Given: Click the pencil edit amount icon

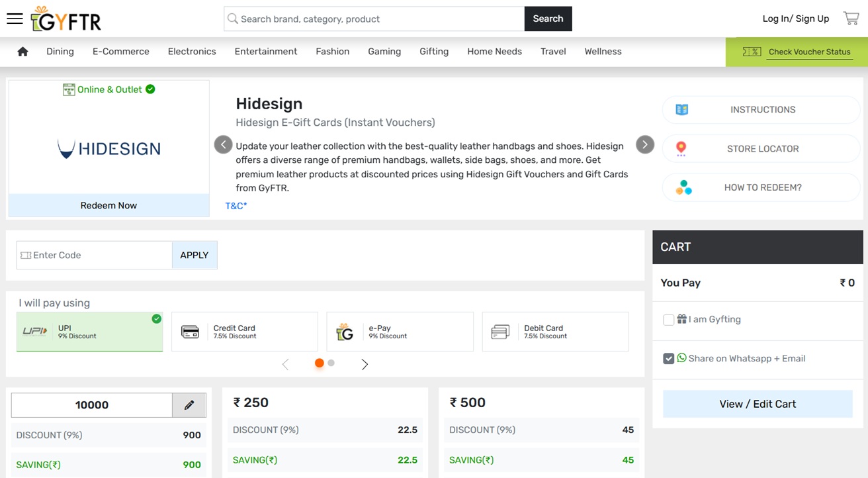Looking at the screenshot, I should pyautogui.click(x=189, y=405).
